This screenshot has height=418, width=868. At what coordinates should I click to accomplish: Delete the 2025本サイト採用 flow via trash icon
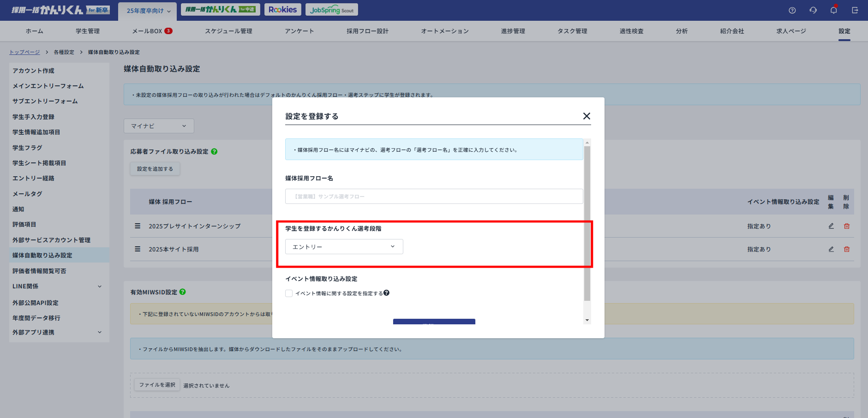[x=847, y=249]
